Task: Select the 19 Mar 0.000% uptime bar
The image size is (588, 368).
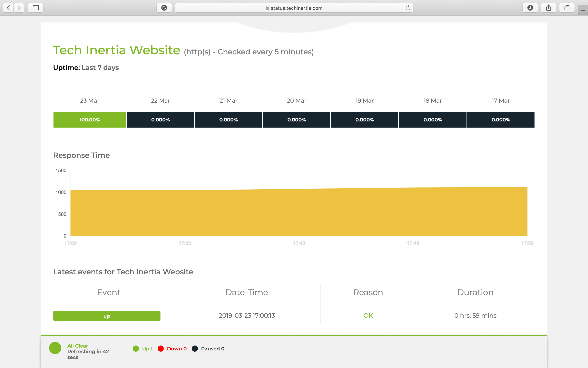Action: (x=364, y=120)
